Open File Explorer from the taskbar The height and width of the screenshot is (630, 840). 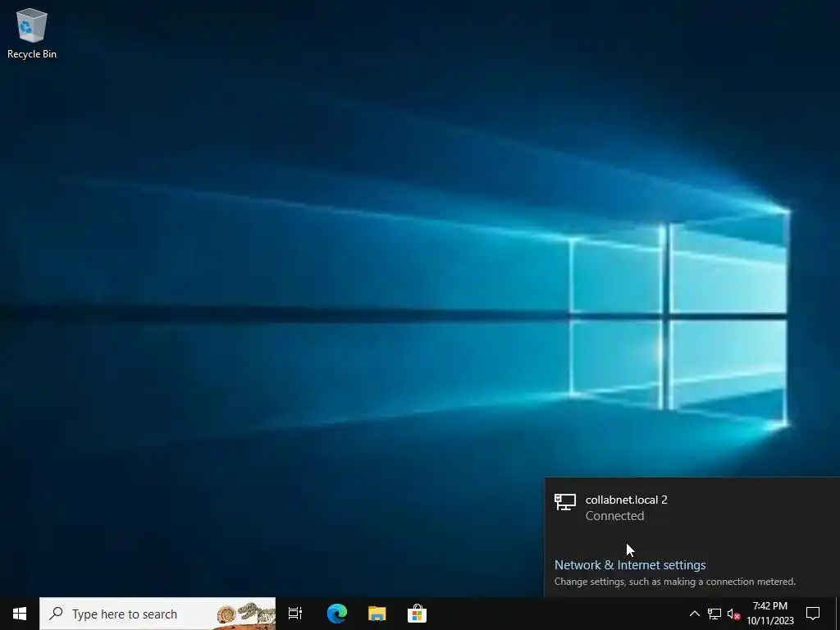(x=377, y=614)
